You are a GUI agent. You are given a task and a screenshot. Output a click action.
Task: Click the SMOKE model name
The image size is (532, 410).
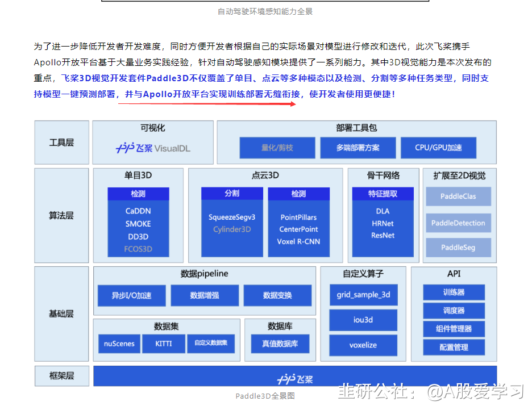tap(138, 224)
